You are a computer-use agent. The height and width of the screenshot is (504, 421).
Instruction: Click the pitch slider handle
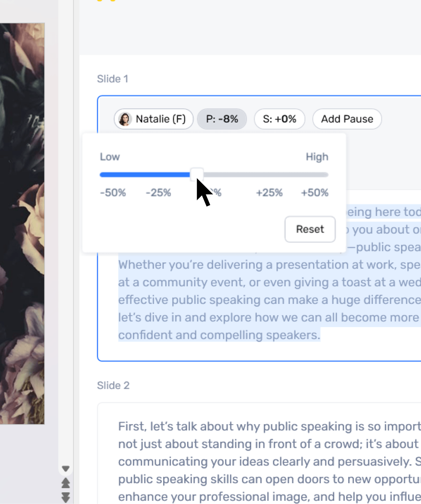197,174
